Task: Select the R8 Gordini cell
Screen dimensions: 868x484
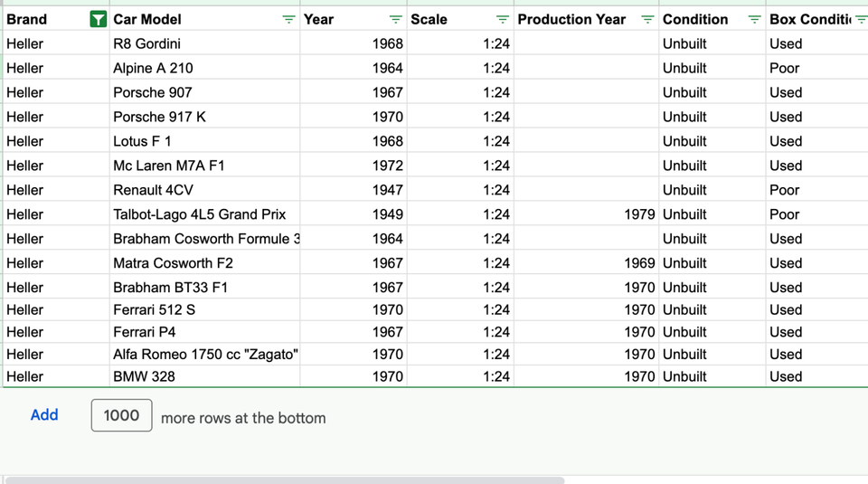Action: pos(205,43)
